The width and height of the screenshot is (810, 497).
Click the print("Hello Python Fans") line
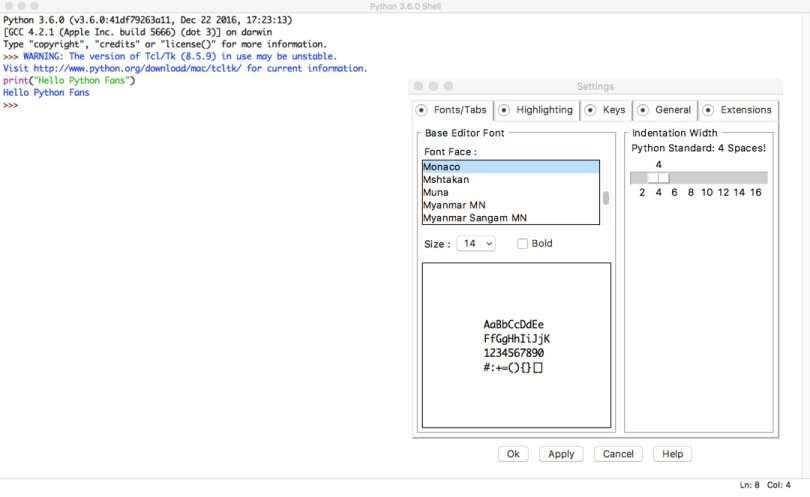[69, 81]
